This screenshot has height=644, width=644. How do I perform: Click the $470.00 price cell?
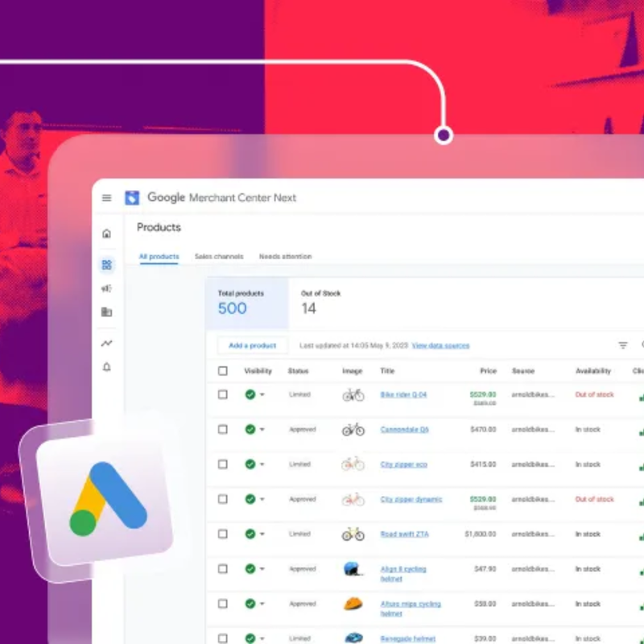pyautogui.click(x=483, y=430)
